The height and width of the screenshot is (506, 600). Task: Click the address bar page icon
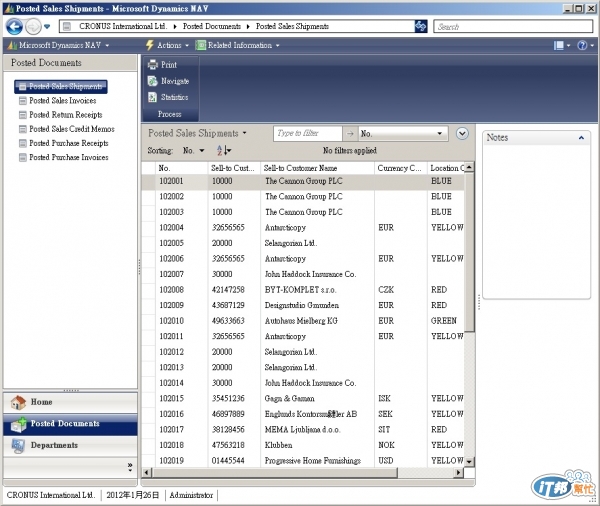click(67, 26)
